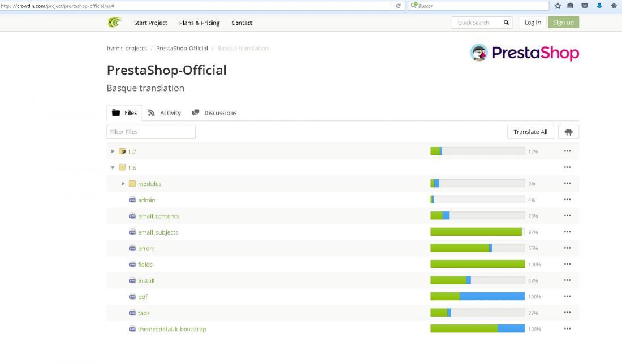Focus the Filter Files input field
The width and height of the screenshot is (622, 364).
151,132
